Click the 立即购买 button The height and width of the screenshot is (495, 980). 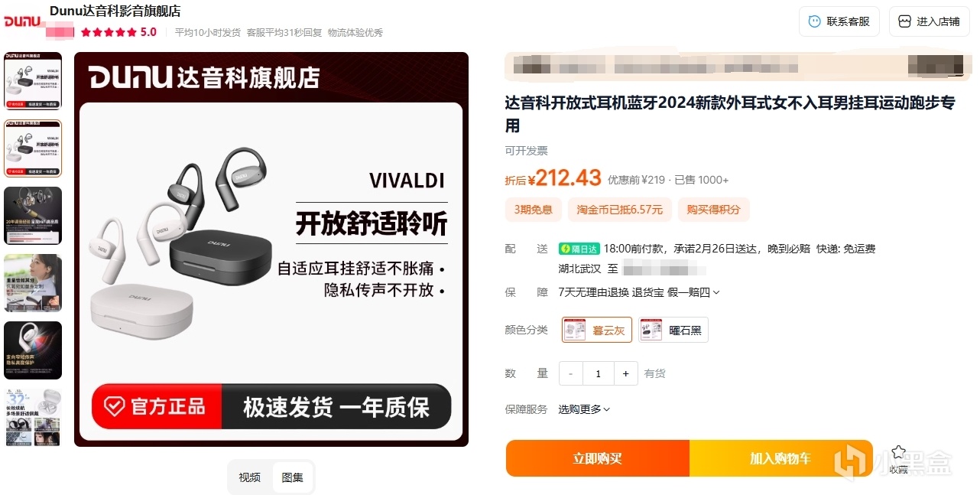[598, 458]
